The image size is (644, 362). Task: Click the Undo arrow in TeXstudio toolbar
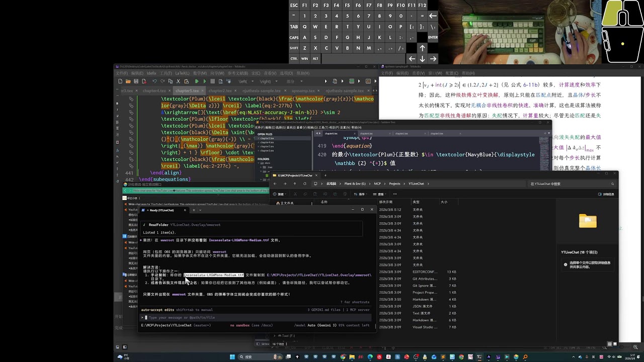pyautogui.click(x=154, y=81)
